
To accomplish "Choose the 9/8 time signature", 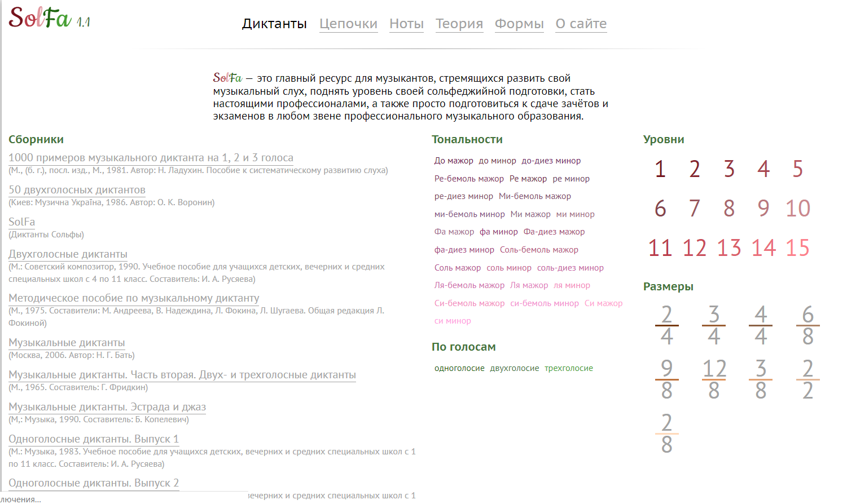I will (x=666, y=379).
